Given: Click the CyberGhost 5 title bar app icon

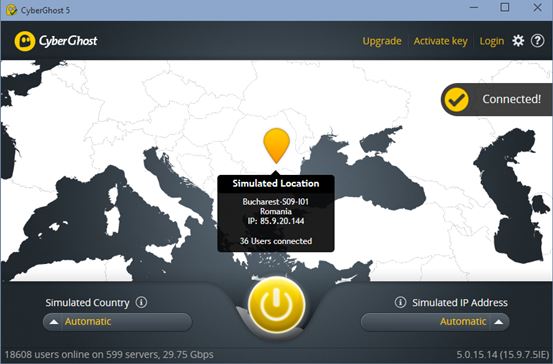Looking at the screenshot, I should pos(11,10).
